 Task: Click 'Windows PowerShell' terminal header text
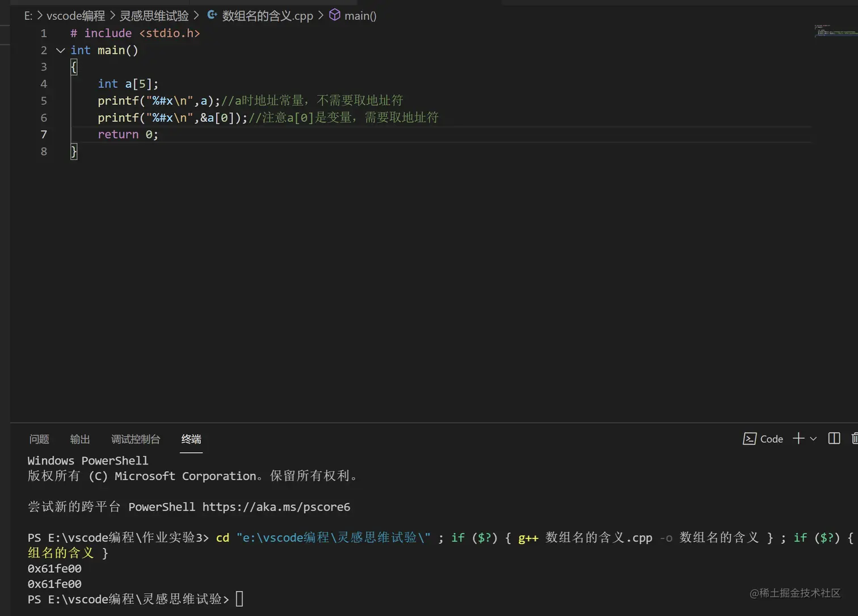88,461
